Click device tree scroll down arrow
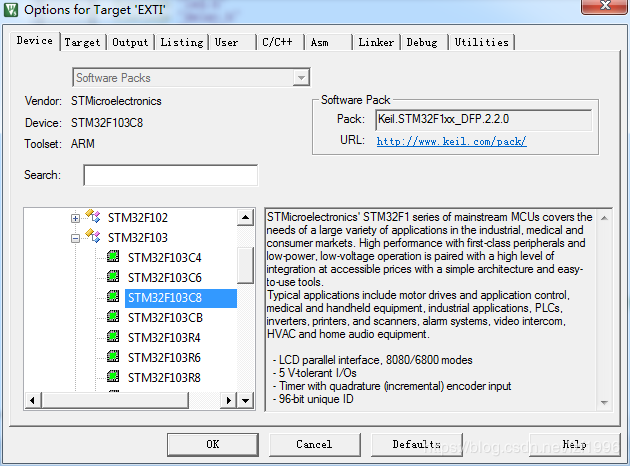The height and width of the screenshot is (466, 630). (x=245, y=400)
